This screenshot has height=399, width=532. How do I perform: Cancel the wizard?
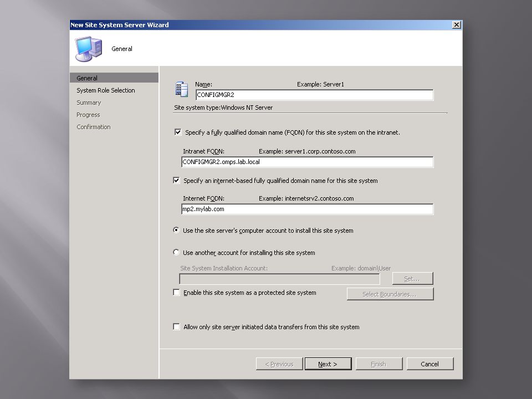(430, 364)
